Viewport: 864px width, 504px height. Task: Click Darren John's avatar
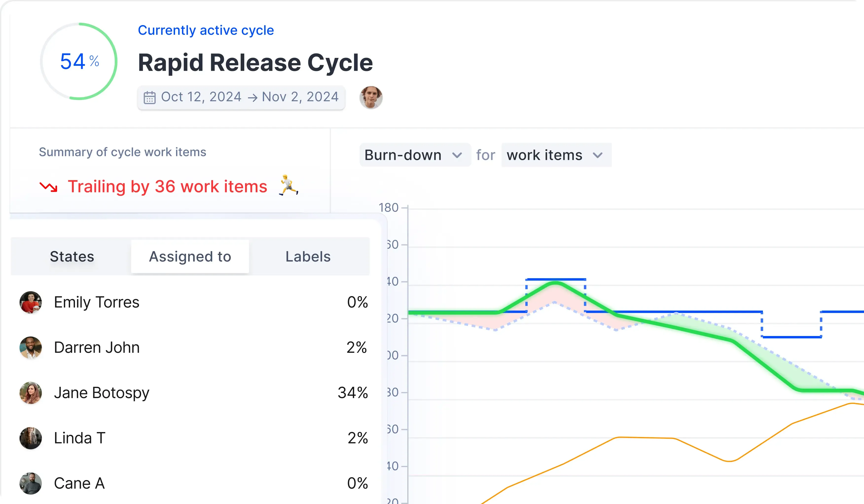pos(31,347)
